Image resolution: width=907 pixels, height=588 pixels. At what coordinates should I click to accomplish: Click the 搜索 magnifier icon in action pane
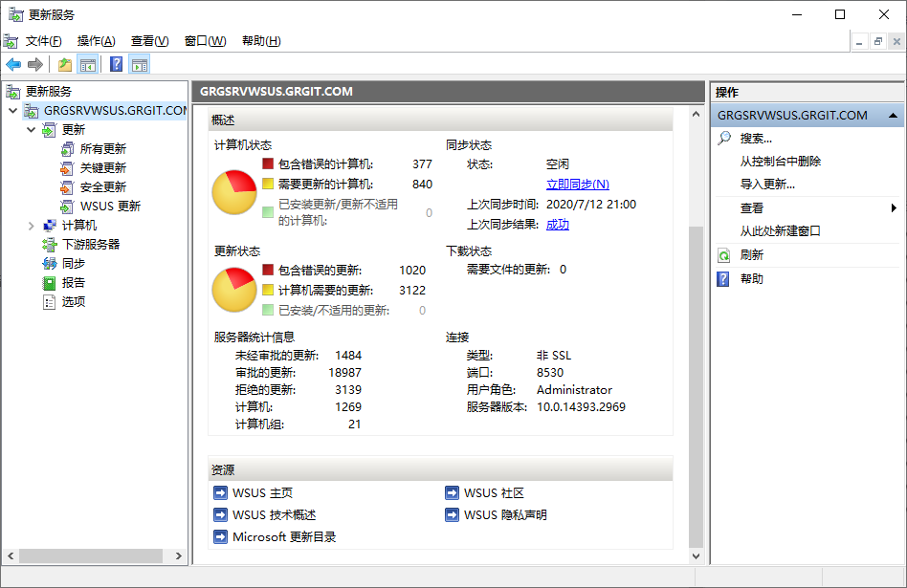pyautogui.click(x=724, y=139)
